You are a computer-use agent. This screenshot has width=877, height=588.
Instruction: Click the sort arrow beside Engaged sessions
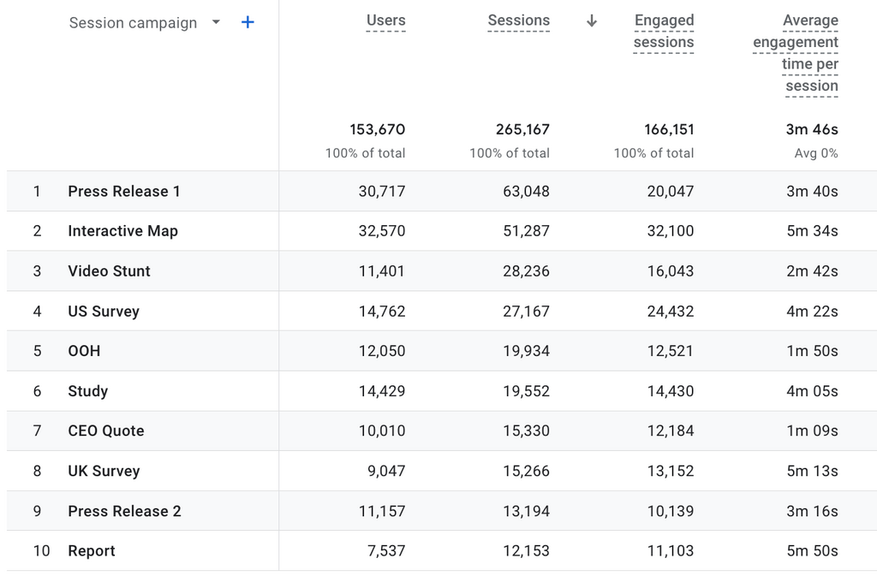(591, 21)
